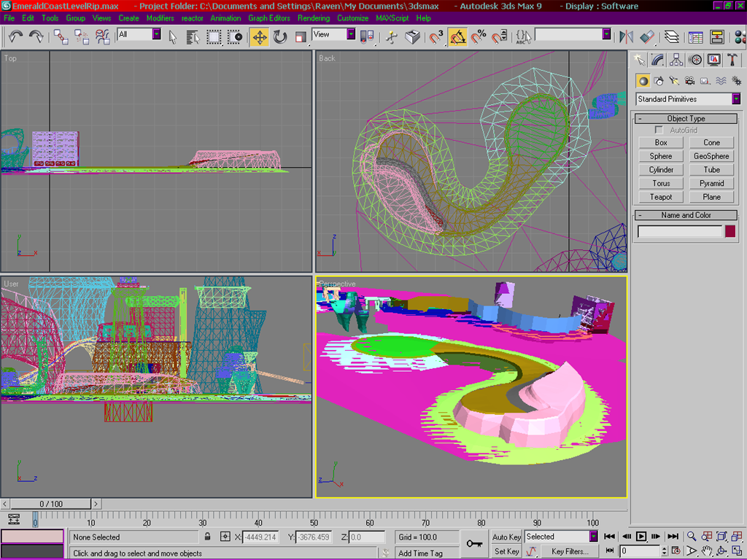The width and height of the screenshot is (747, 560).
Task: Select the Pan View hand tool
Action: 706,551
